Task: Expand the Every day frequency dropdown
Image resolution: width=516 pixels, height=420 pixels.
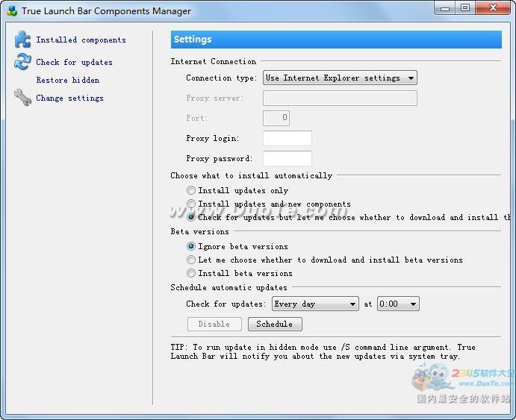Action: pos(315,304)
